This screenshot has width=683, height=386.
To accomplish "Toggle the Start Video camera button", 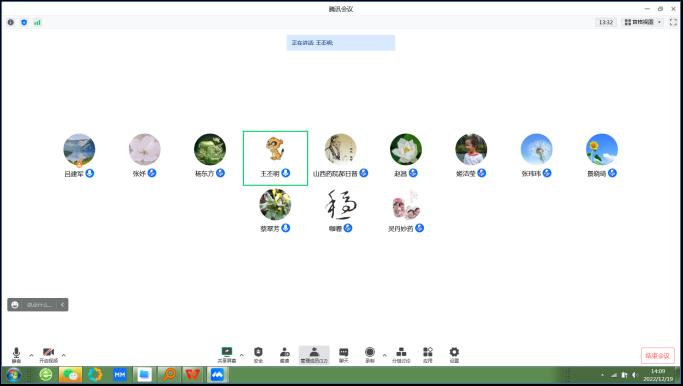I will [x=48, y=355].
